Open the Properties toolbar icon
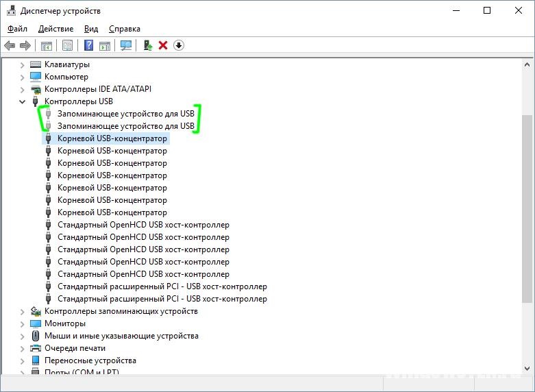 (x=68, y=45)
